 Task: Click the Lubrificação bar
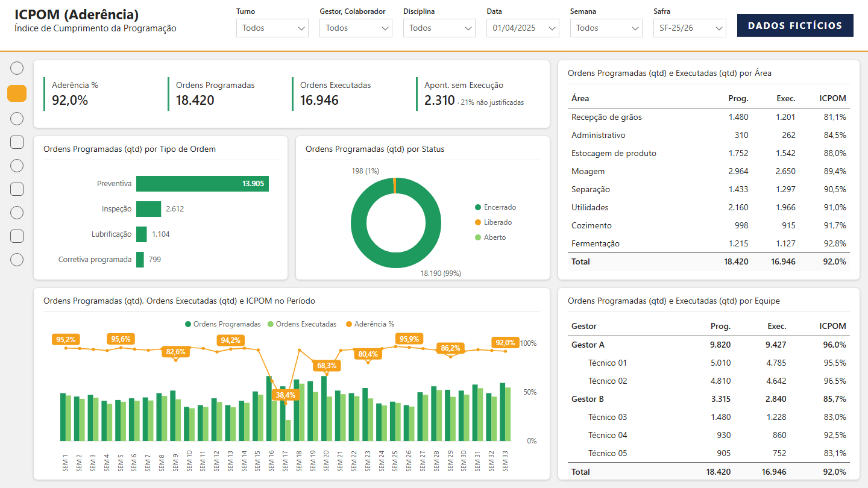pyautogui.click(x=142, y=234)
